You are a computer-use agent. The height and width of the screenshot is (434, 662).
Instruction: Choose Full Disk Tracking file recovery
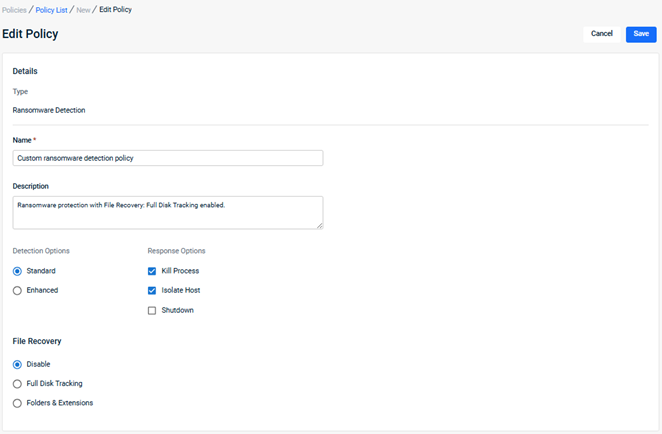(17, 383)
